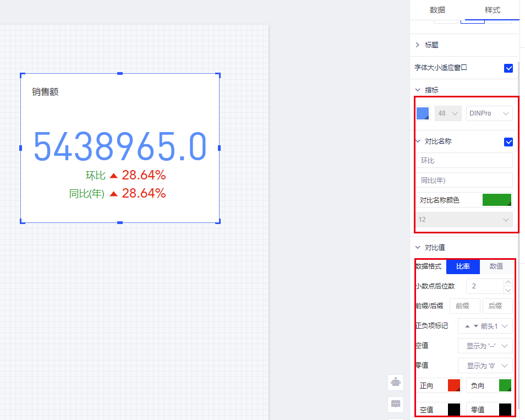Collapse the 对比值 section
This screenshot has height=420, width=525.
pos(418,247)
